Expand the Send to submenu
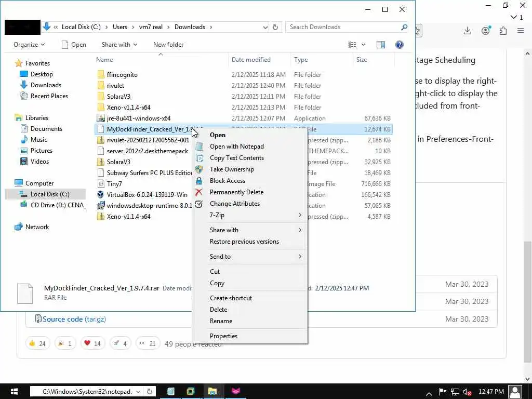Viewport: 532px width, 399px height. (x=250, y=257)
